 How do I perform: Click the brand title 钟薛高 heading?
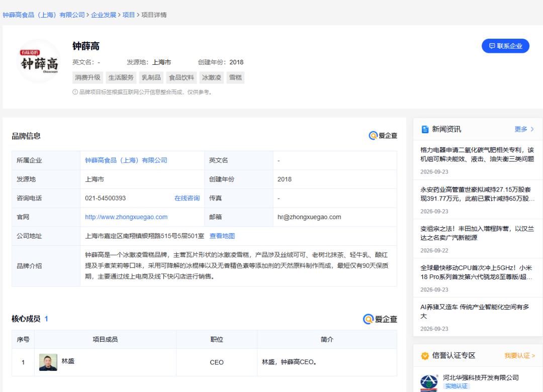86,46
